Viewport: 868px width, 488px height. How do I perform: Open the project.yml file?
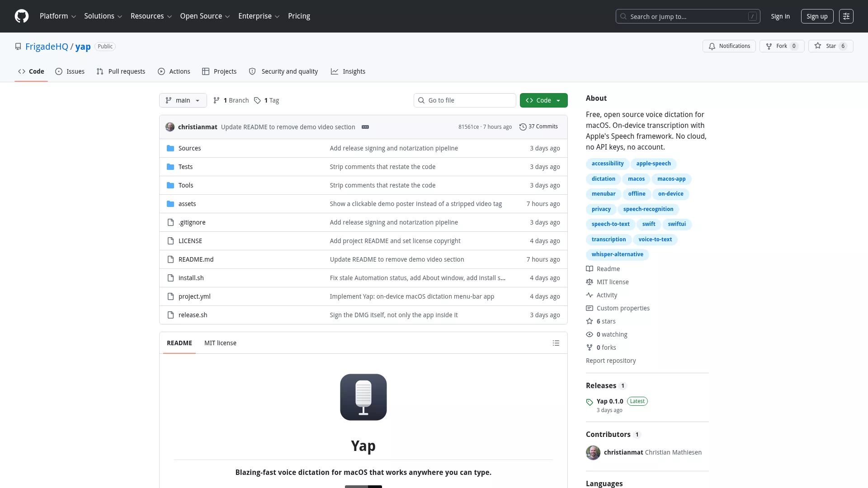194,296
